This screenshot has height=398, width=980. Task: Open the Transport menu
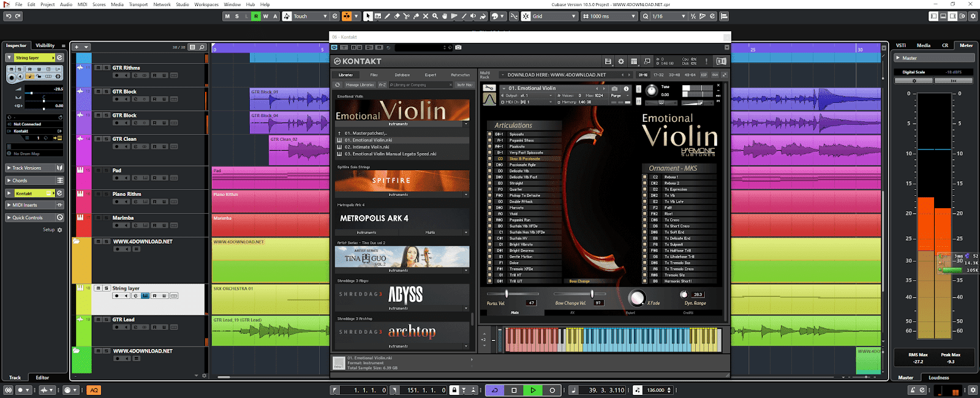tap(138, 4)
